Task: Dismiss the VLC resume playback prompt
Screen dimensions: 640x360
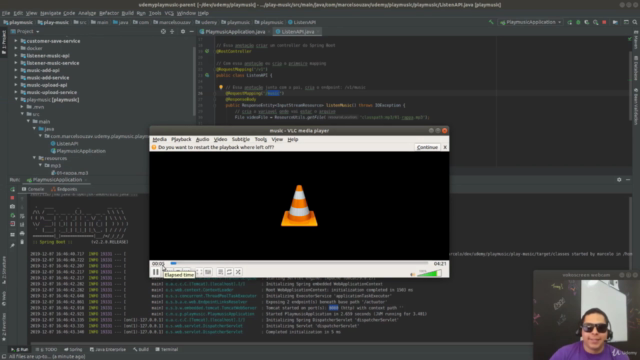Action: (445, 147)
